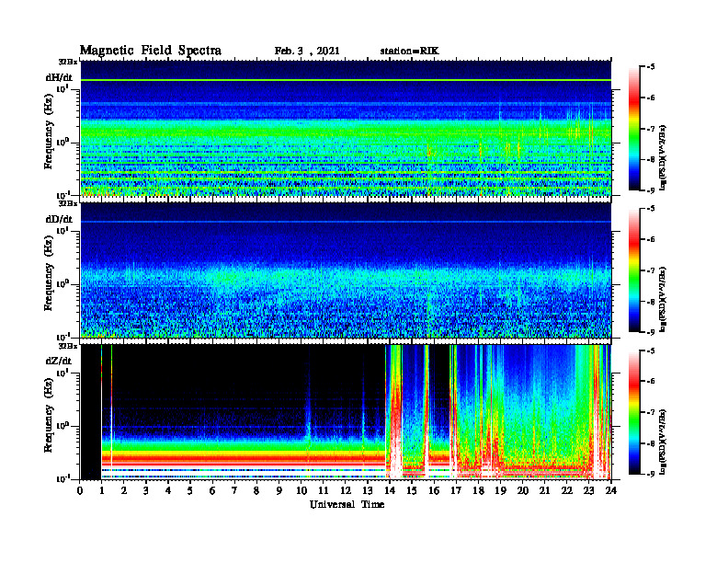The image size is (728, 563).
Task: Click the "24" hour tick label
Action: point(610,490)
